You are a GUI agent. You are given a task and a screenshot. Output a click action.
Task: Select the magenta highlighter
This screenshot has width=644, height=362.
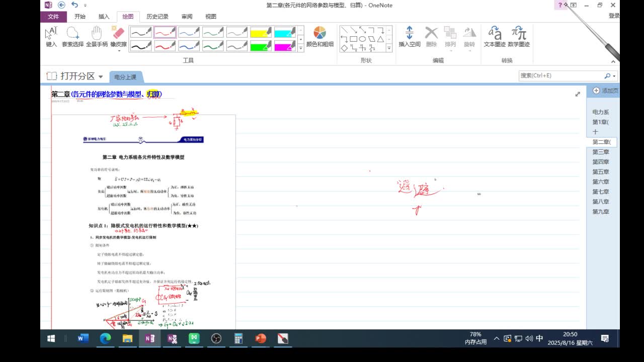point(286,46)
